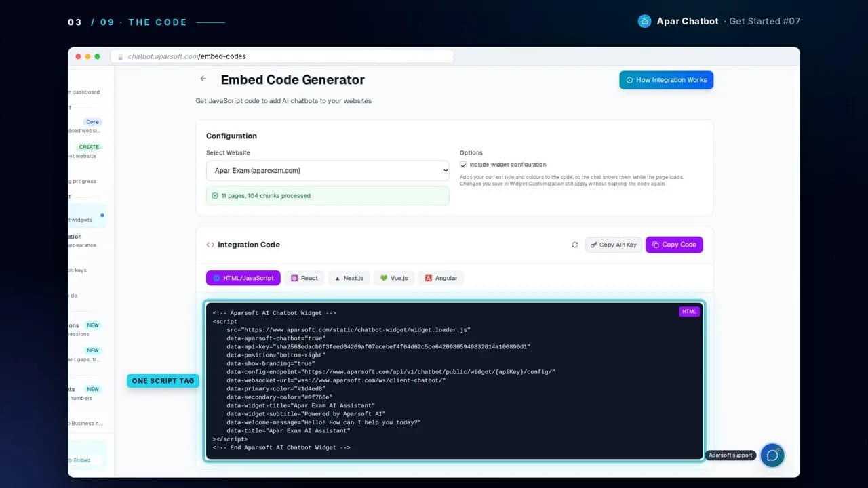Image resolution: width=868 pixels, height=488 pixels.
Task: Switch to the Angular tab
Action: pos(441,278)
